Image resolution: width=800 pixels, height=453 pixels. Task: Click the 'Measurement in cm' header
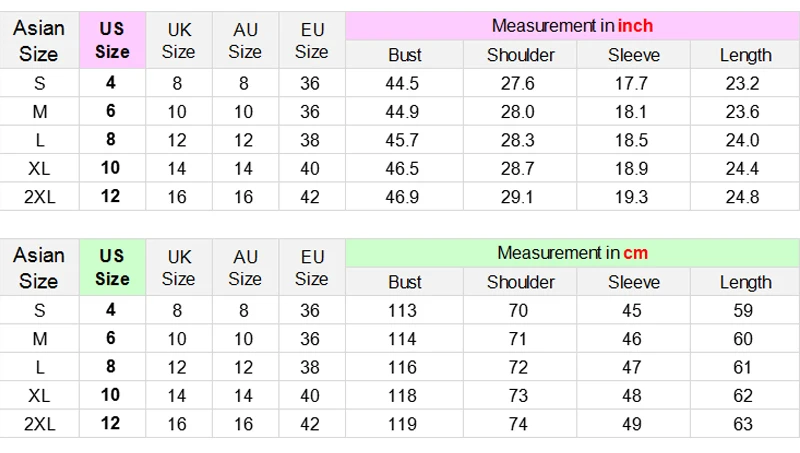pyautogui.click(x=571, y=253)
